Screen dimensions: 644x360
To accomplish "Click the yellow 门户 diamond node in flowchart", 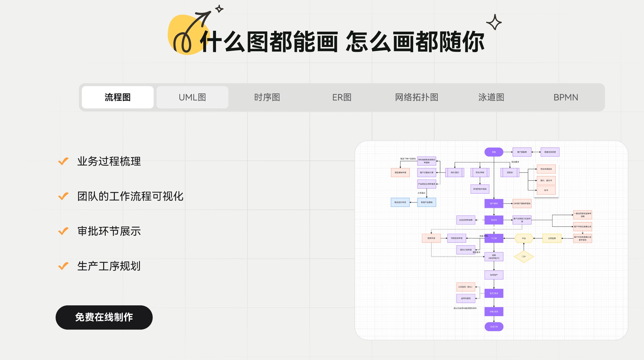I will [x=524, y=257].
